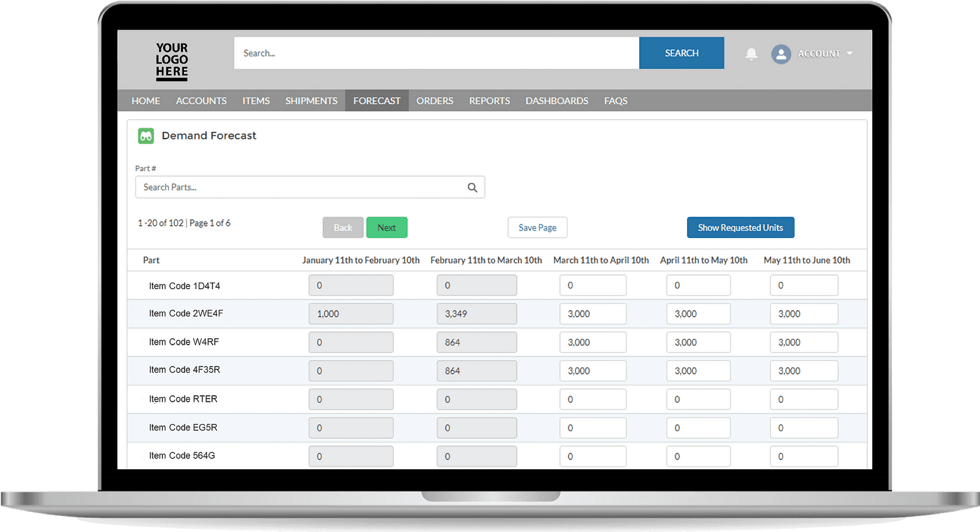This screenshot has height=532, width=980.
Task: Click the Back pagination button
Action: 343,227
